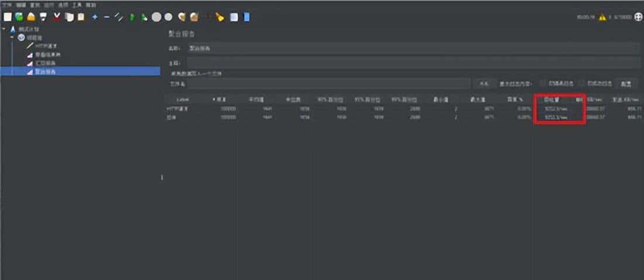The image size is (644, 280).
Task: Enable the 仅错误日志 errors-only checkbox
Action: click(x=543, y=83)
